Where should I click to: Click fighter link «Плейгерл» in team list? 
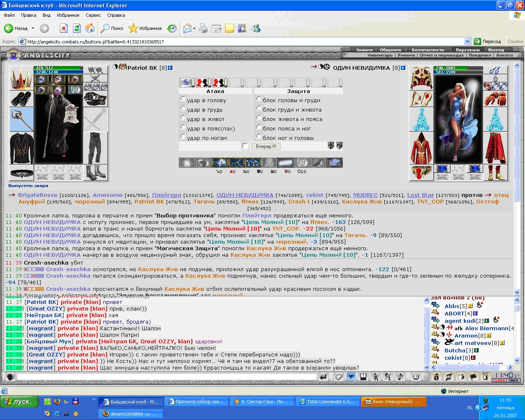pyautogui.click(x=167, y=195)
